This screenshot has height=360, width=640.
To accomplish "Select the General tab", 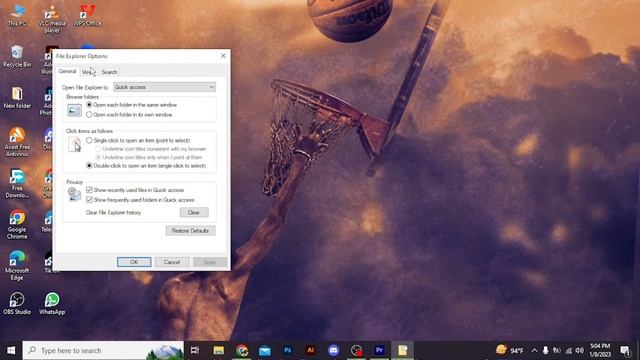I will tap(67, 71).
